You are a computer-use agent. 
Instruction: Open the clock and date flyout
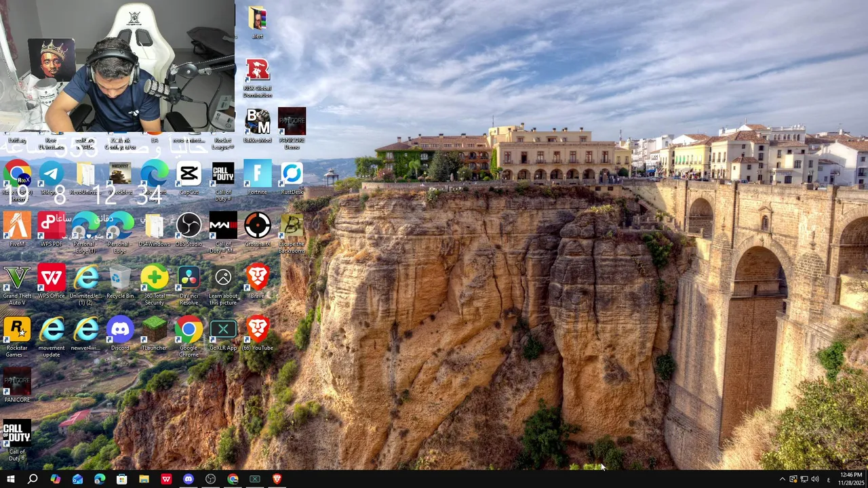[851, 479]
